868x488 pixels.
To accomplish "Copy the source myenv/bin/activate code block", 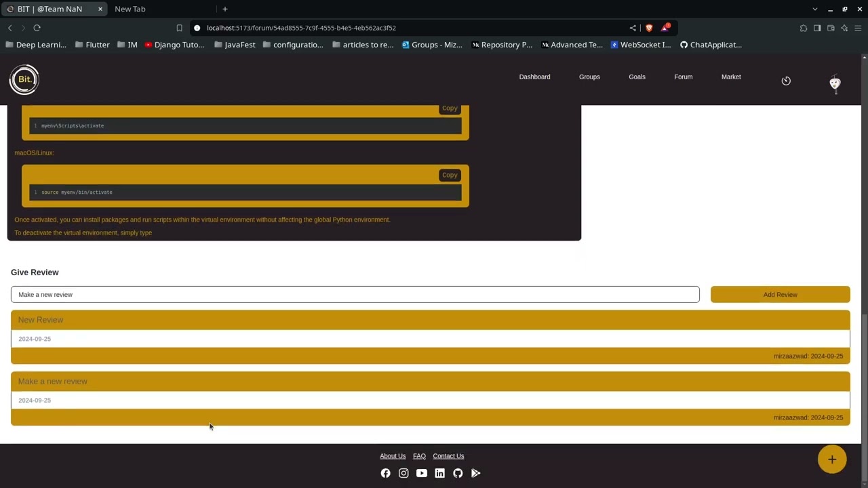I will point(450,175).
